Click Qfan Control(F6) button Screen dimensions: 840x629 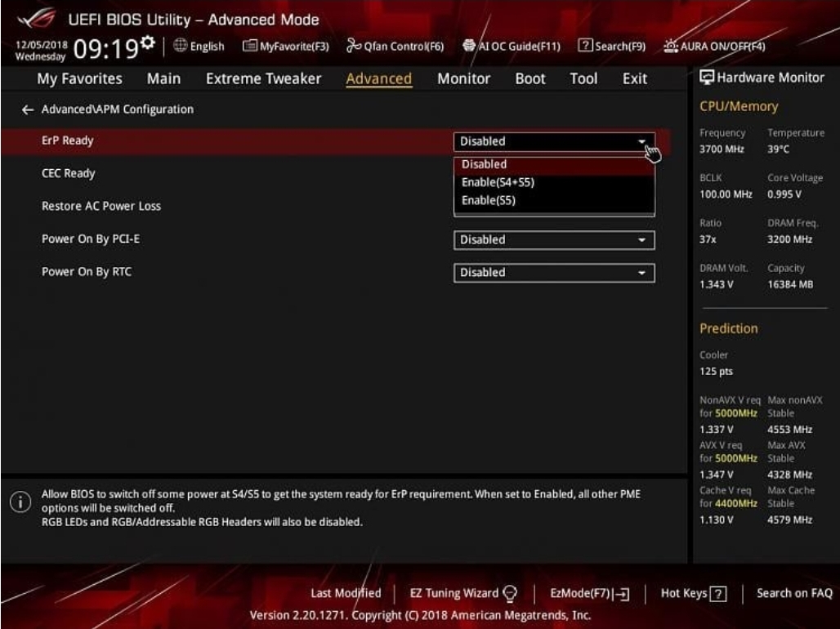[x=395, y=46]
